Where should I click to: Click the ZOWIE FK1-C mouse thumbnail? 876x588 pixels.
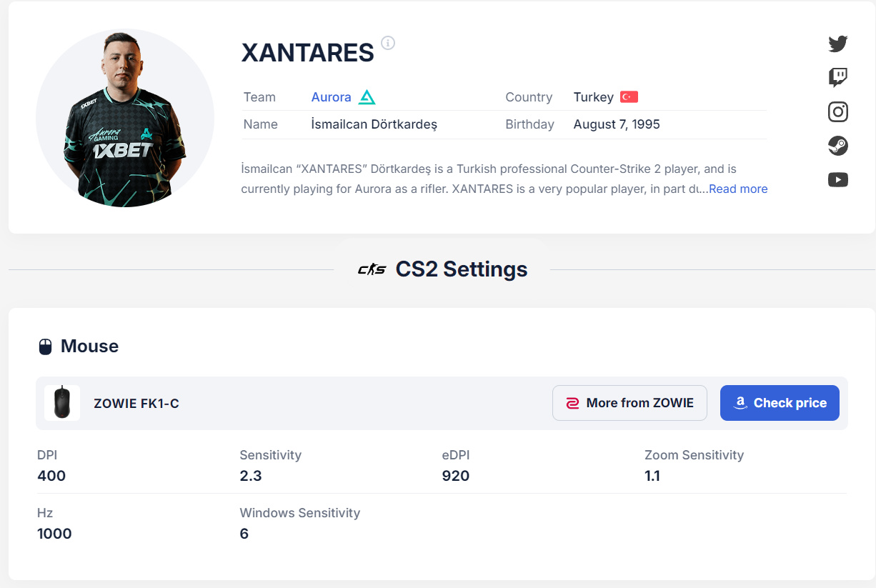(x=62, y=403)
